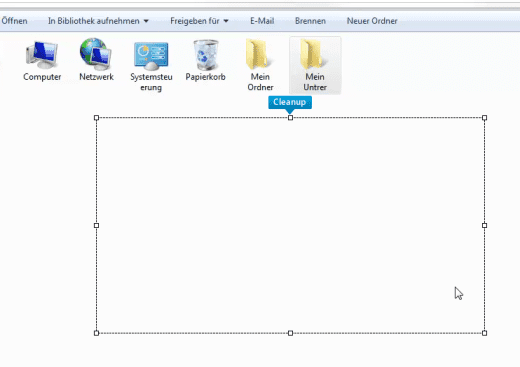Create a new folder with Neuer Ordner
520x367 pixels.
[x=372, y=21]
